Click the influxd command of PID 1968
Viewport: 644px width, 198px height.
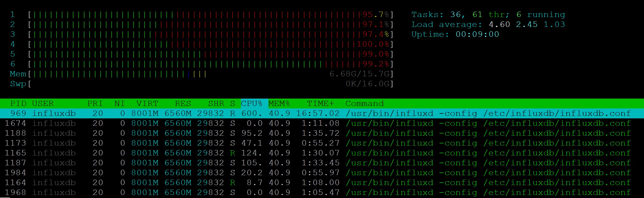(488, 193)
